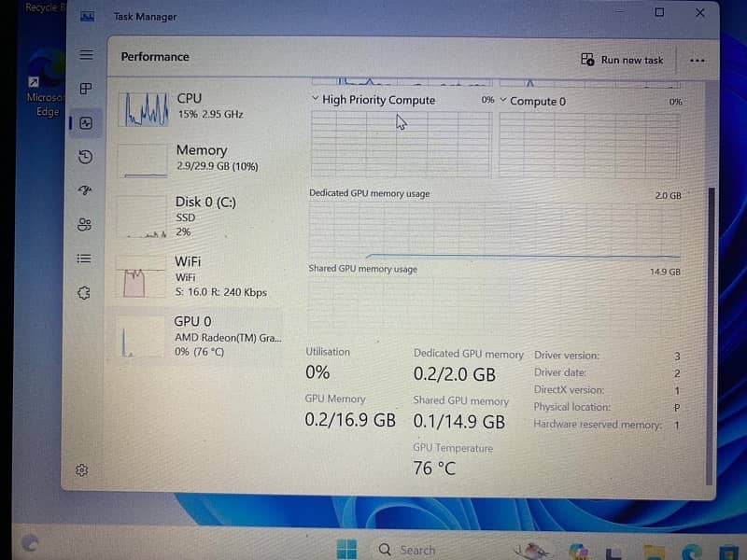Click the 'Physical location:' label

click(571, 407)
